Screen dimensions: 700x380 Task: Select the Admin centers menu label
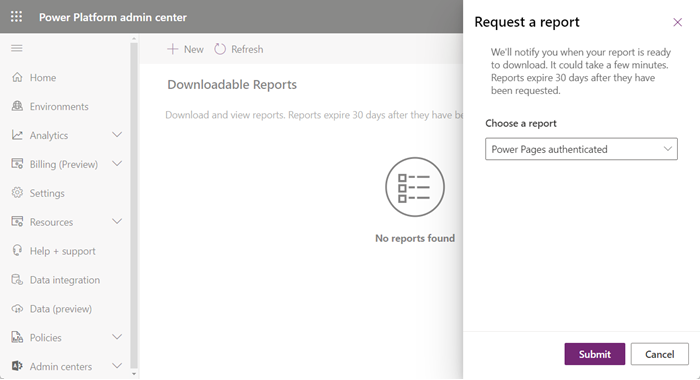pyautogui.click(x=61, y=367)
